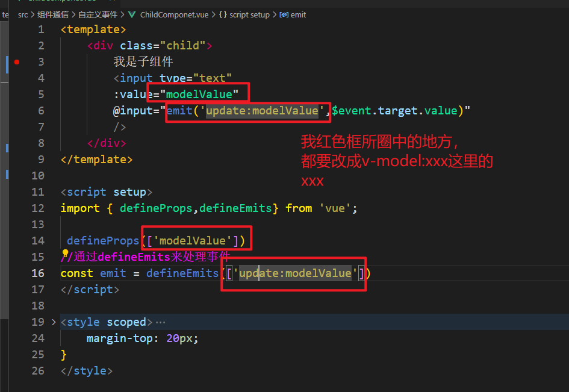
Task: Click line number 26 in the gutter
Action: point(38,370)
